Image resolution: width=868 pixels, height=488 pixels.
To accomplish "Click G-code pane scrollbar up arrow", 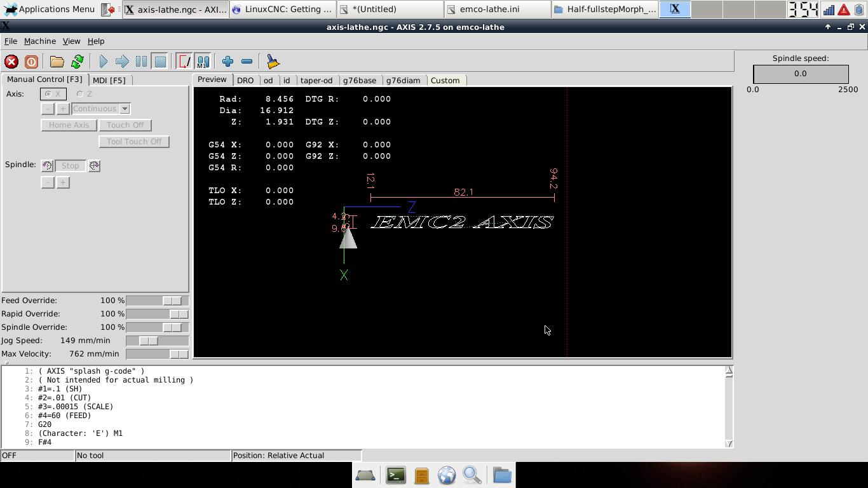I will pyautogui.click(x=729, y=370).
